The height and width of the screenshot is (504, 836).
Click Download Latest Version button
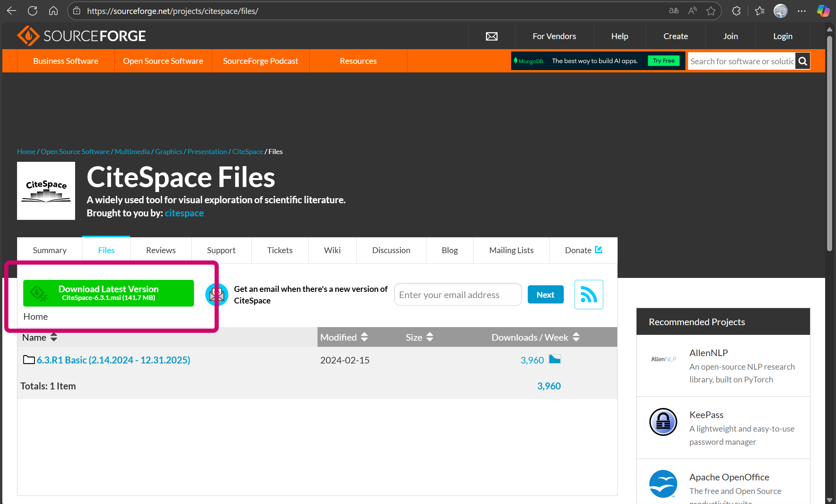(x=108, y=293)
